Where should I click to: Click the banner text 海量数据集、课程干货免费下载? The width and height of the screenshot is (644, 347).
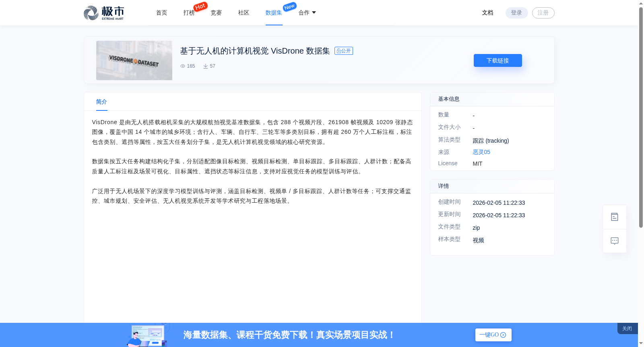tap(289, 335)
